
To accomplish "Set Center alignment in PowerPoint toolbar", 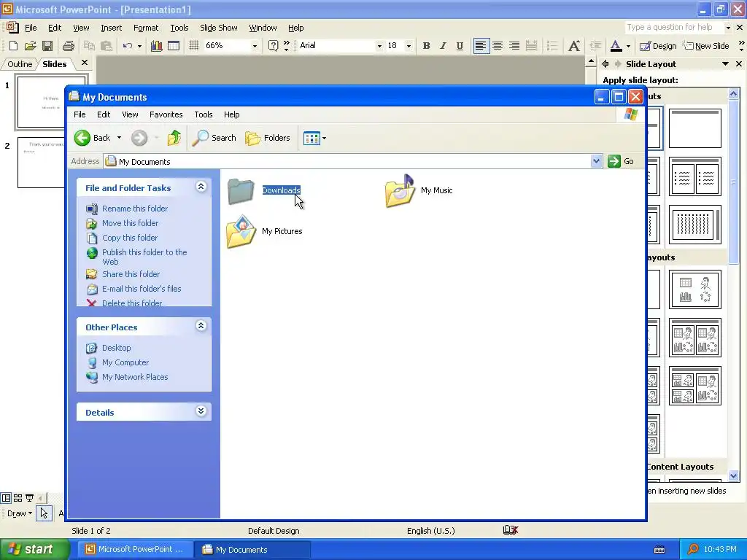I will [x=498, y=46].
